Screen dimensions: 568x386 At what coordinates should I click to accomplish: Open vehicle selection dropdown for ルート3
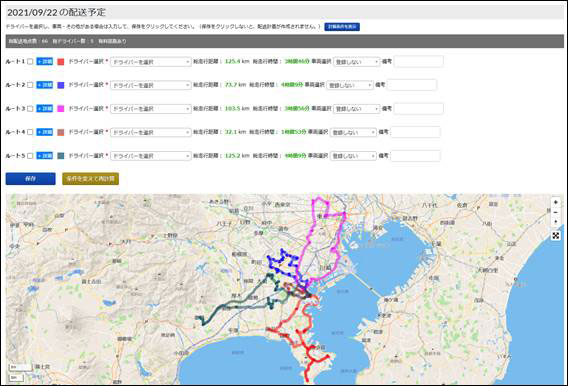point(356,109)
